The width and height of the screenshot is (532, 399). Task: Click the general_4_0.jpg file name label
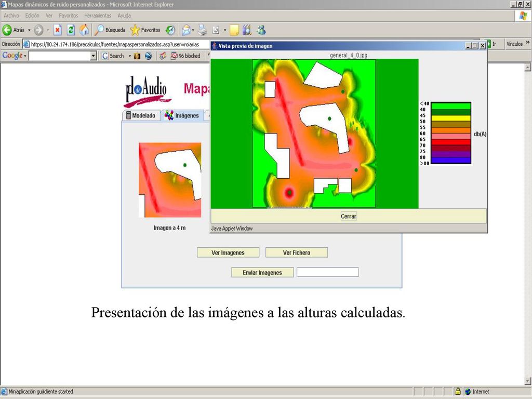pos(349,55)
